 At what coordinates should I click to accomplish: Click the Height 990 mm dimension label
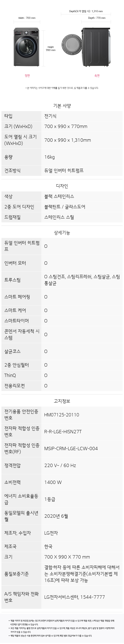tap(51, 48)
